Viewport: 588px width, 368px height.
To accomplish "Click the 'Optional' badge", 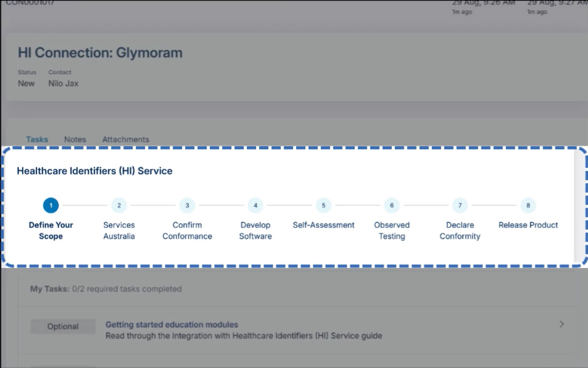I will pos(62,326).
